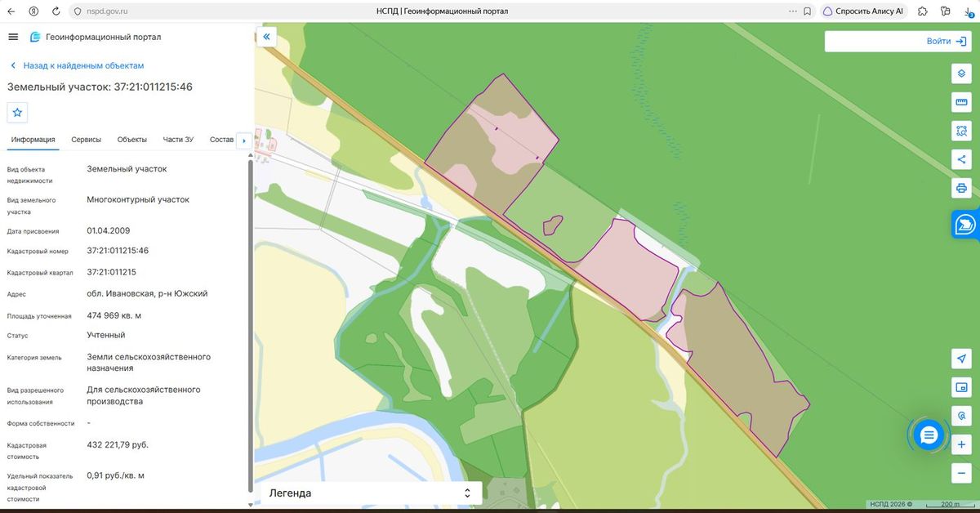Open the hamburger main menu
This screenshot has height=513, width=980.
point(13,37)
